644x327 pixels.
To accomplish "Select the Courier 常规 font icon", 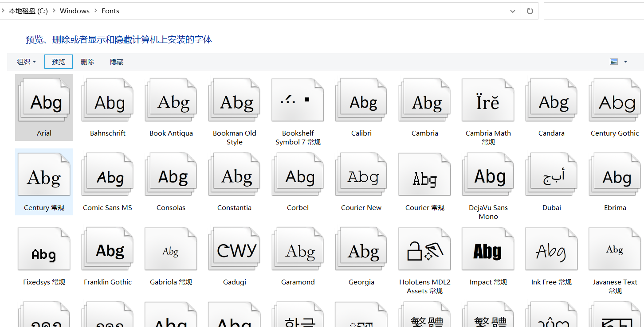I will [424, 175].
